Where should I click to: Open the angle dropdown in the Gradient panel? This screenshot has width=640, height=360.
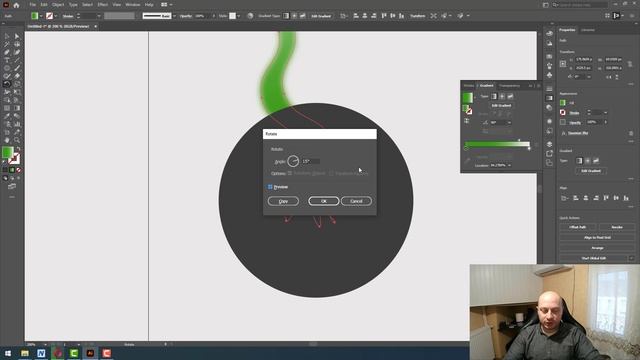coord(509,122)
